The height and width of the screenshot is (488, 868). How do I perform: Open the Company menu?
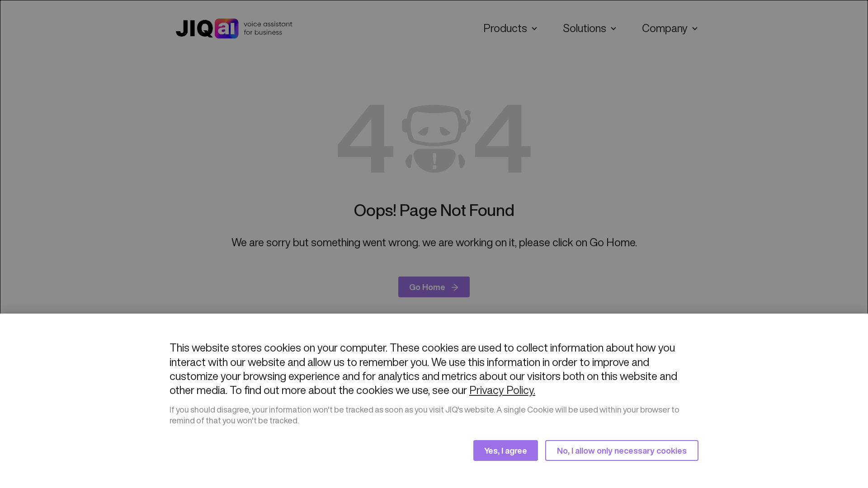(x=664, y=28)
